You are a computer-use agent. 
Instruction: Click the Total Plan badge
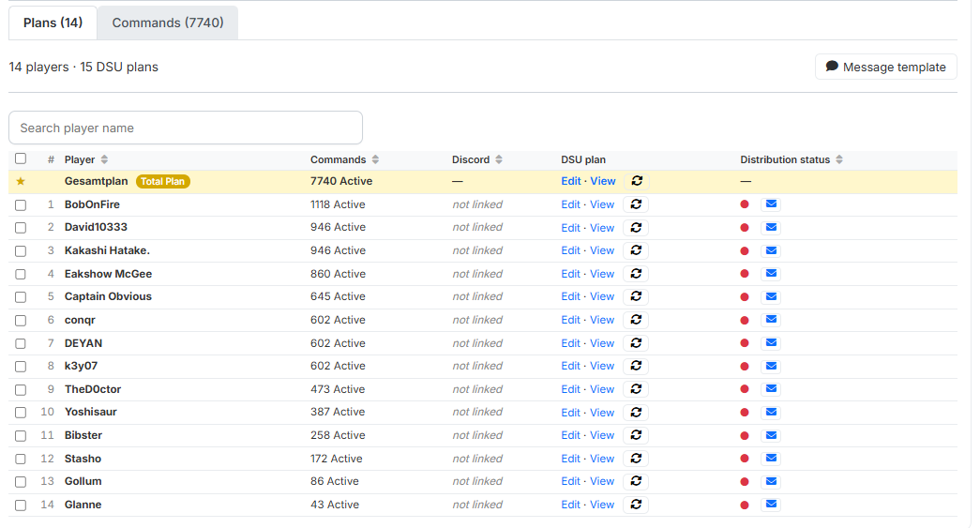click(162, 181)
